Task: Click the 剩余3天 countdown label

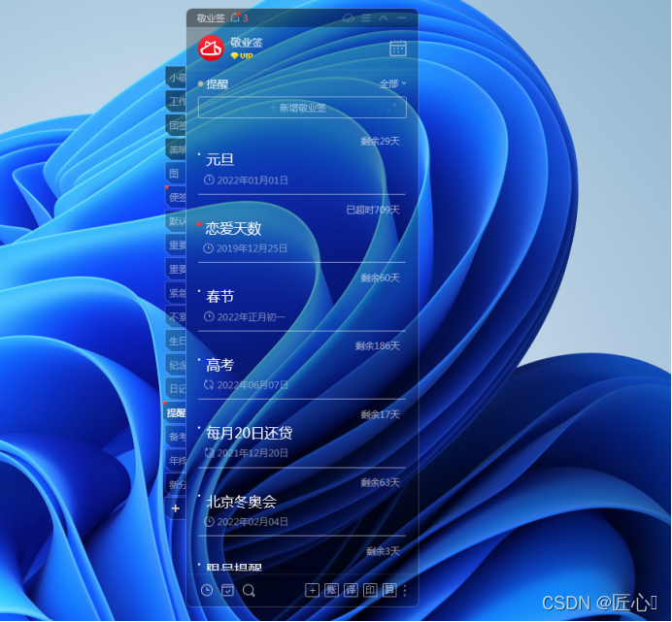Action: (x=383, y=551)
